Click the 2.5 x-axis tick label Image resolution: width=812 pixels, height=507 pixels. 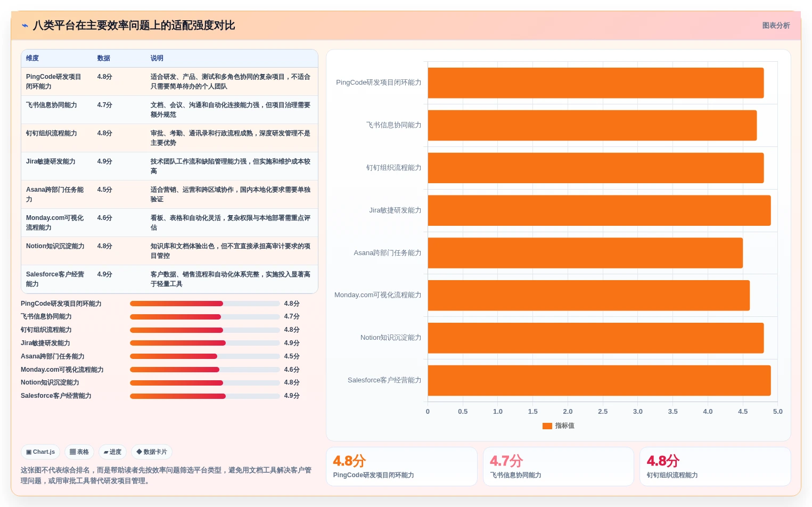[x=603, y=412]
